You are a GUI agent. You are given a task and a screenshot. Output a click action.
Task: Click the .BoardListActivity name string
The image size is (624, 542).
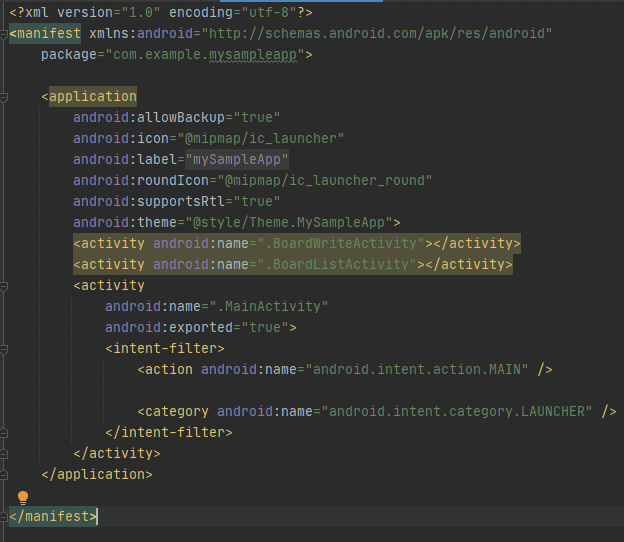(x=337, y=265)
